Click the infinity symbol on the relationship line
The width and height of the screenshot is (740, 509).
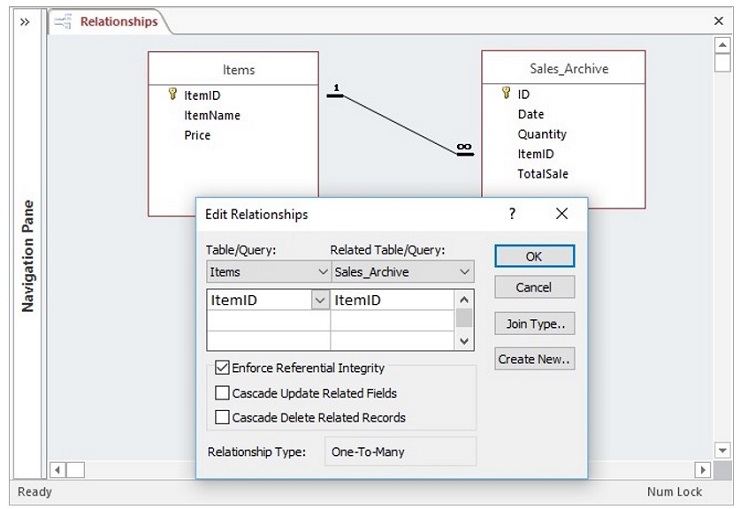(464, 148)
